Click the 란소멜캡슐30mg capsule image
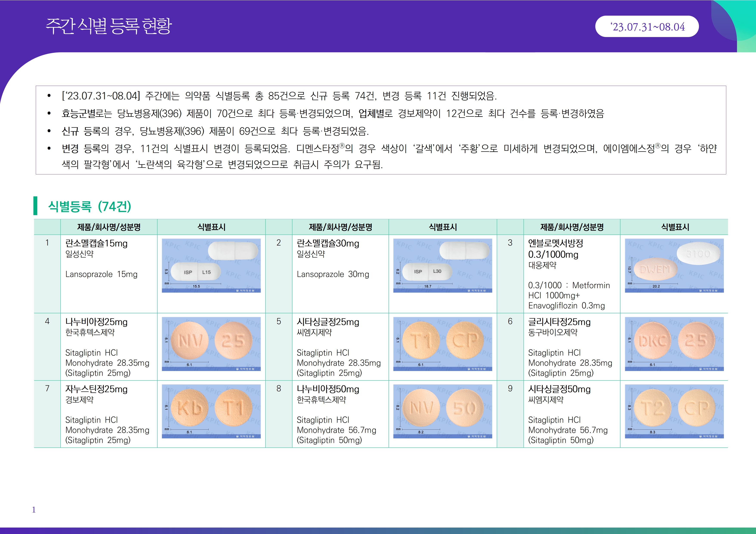This screenshot has width=756, height=534. (x=442, y=265)
